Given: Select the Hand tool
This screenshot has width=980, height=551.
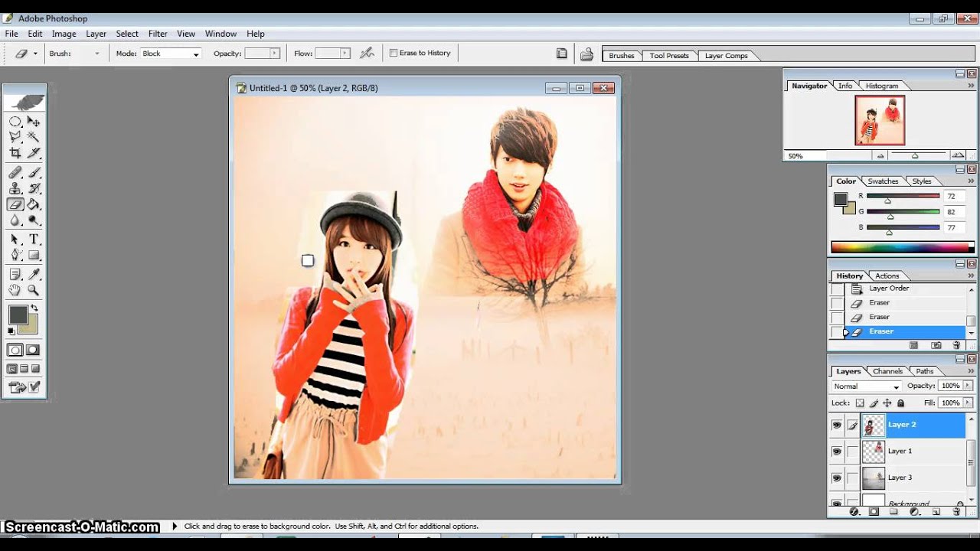Looking at the screenshot, I should 15,290.
